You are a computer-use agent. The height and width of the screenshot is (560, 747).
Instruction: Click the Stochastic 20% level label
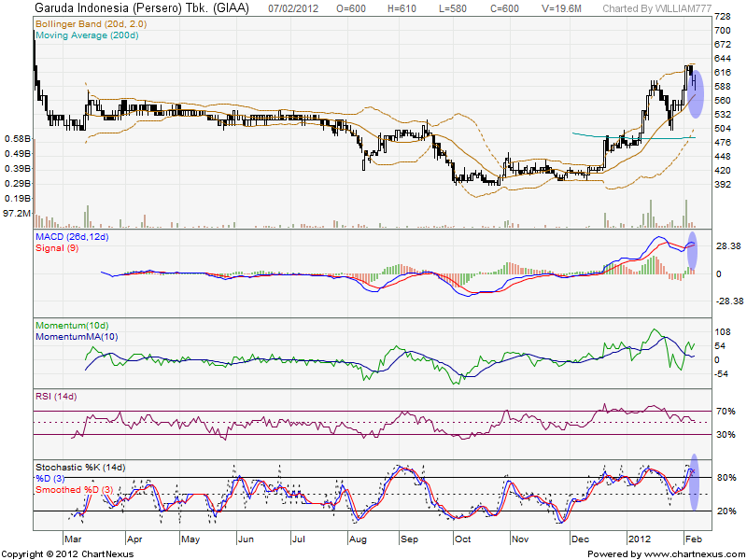tap(726, 511)
